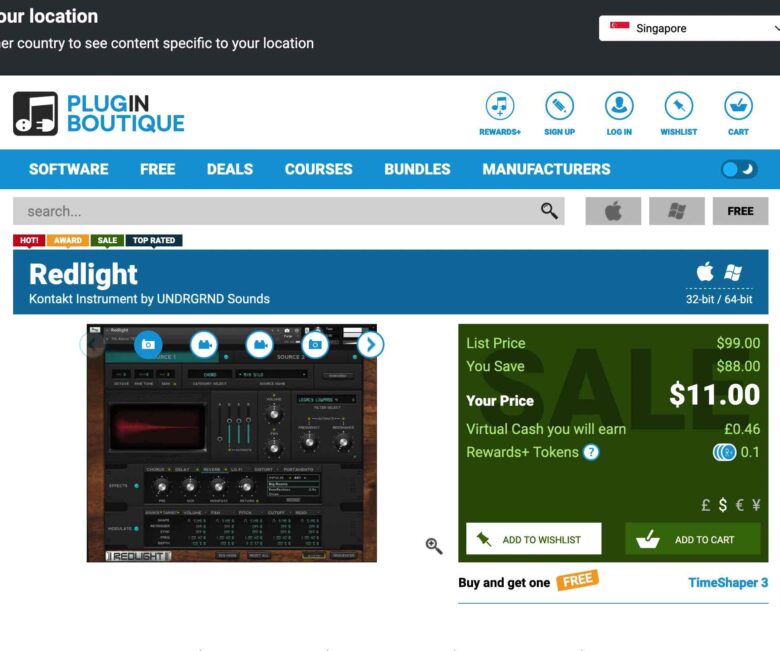Open the Deals menu item
The image size is (780, 651).
230,169
